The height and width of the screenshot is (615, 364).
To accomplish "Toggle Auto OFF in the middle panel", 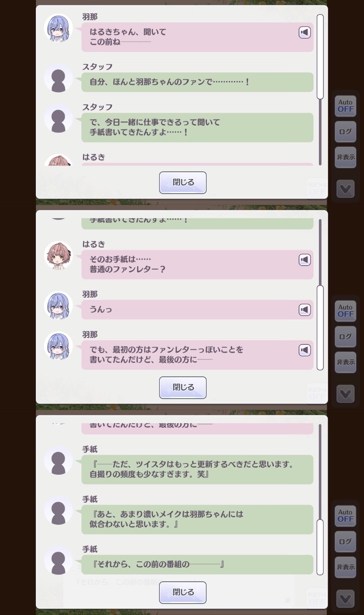I will point(345,311).
